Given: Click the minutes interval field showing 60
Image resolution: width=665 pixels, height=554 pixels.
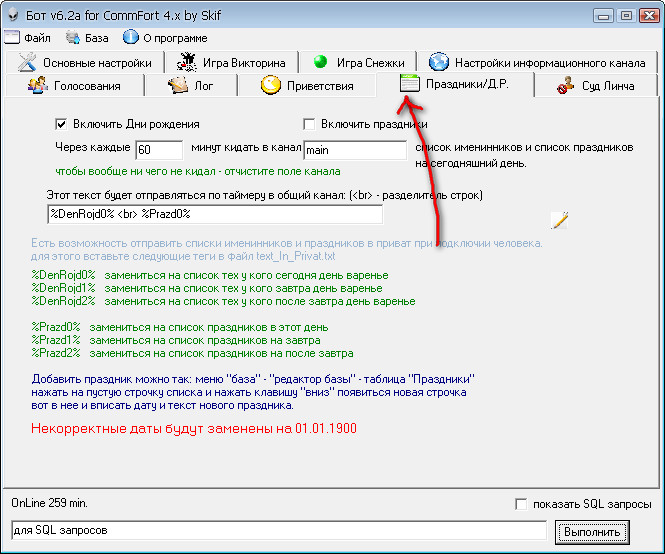Looking at the screenshot, I should pyautogui.click(x=158, y=150).
